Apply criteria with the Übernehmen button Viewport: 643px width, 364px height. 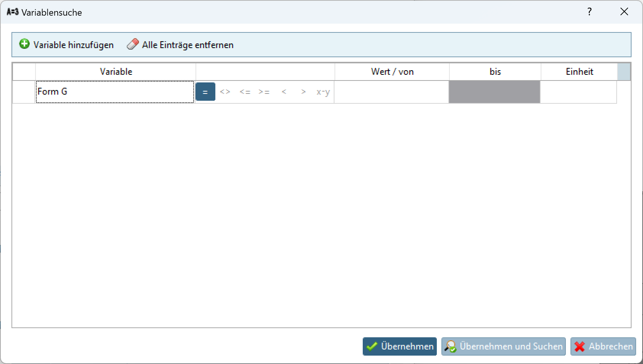(399, 346)
